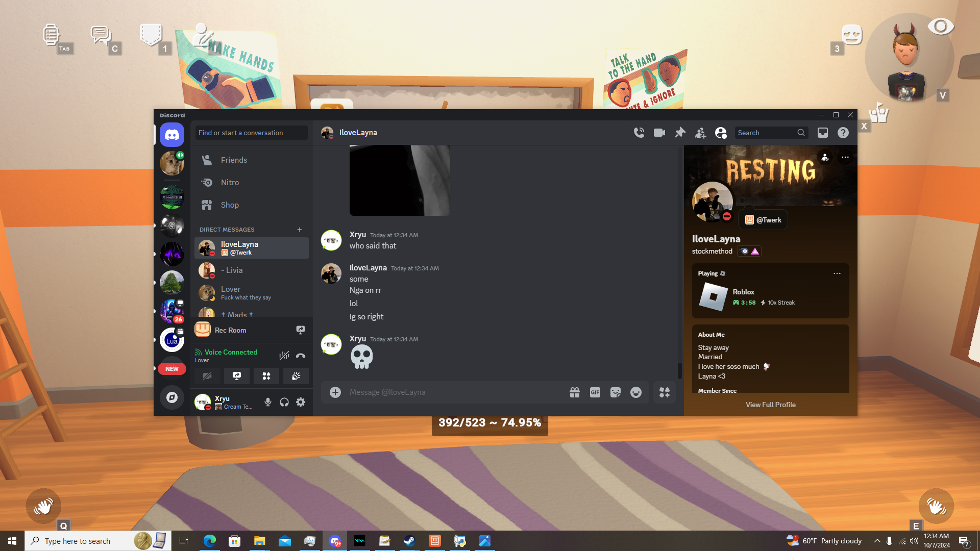Open Roblox activity more options
The width and height of the screenshot is (980, 551).
click(837, 273)
